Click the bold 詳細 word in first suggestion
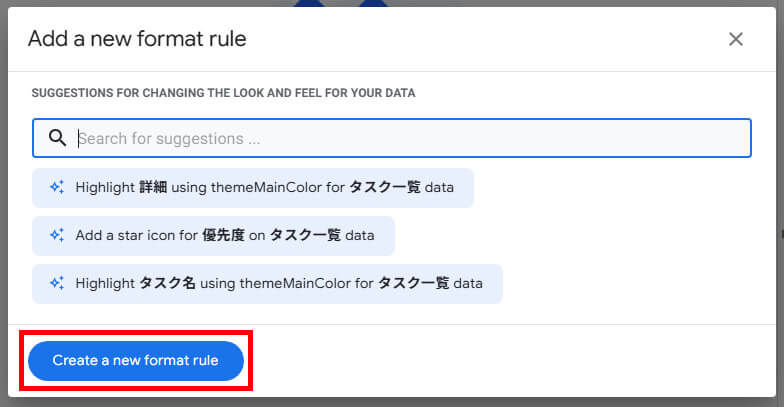 154,187
